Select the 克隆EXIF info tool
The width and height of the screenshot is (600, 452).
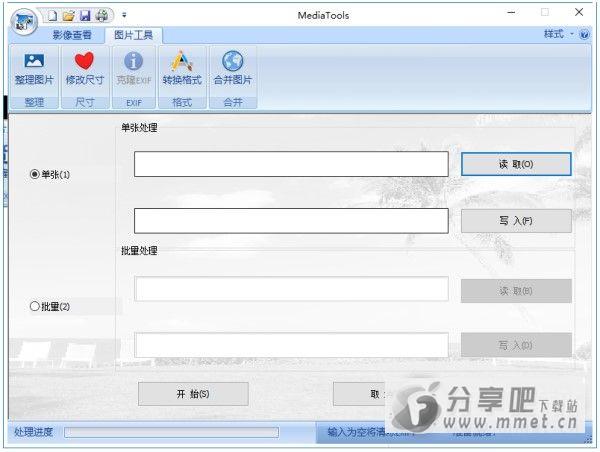coord(134,70)
